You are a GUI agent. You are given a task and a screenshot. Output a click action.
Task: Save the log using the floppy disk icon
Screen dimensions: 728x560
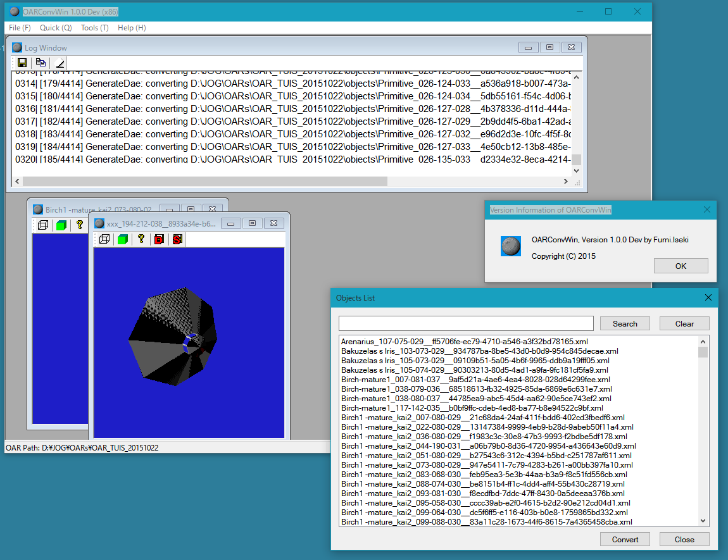[x=22, y=63]
